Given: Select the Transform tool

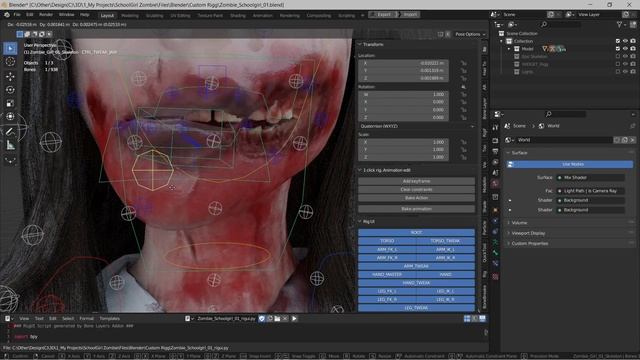Looking at the screenshot, I should click(x=10, y=117).
